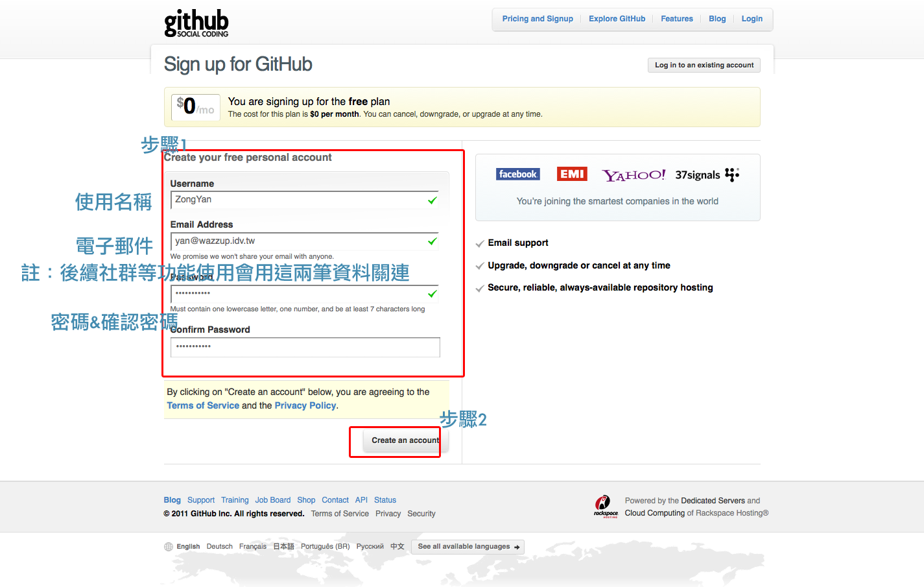924x587 pixels.
Task: Switch language to 中文
Action: [397, 547]
